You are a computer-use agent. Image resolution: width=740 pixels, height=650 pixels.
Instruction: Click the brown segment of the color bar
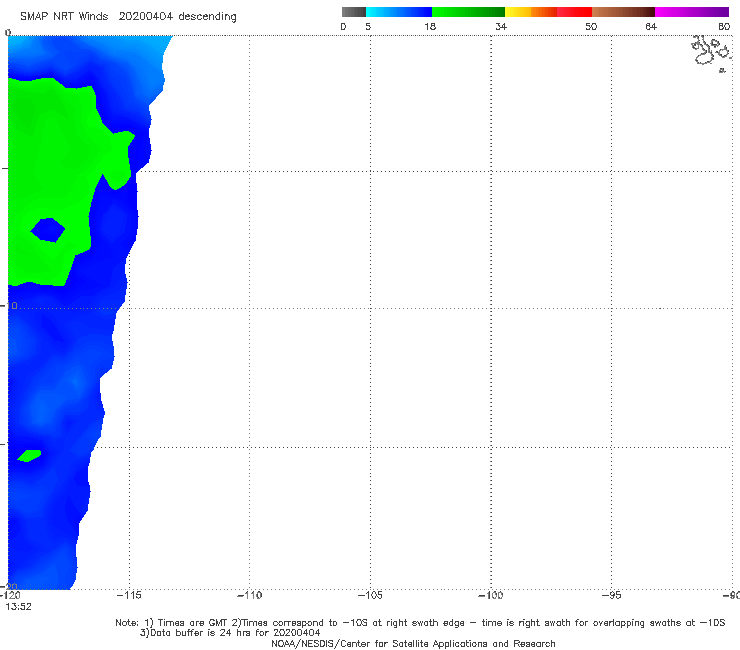click(x=623, y=12)
